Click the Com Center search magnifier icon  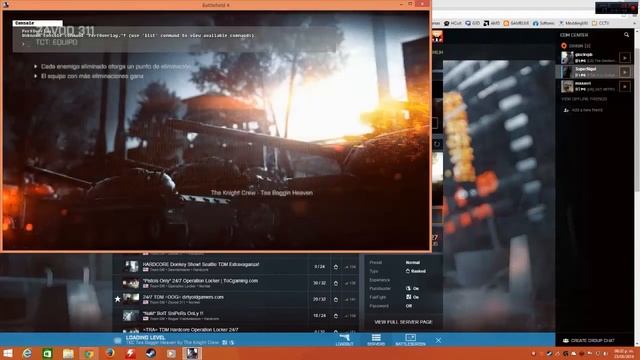[627, 35]
